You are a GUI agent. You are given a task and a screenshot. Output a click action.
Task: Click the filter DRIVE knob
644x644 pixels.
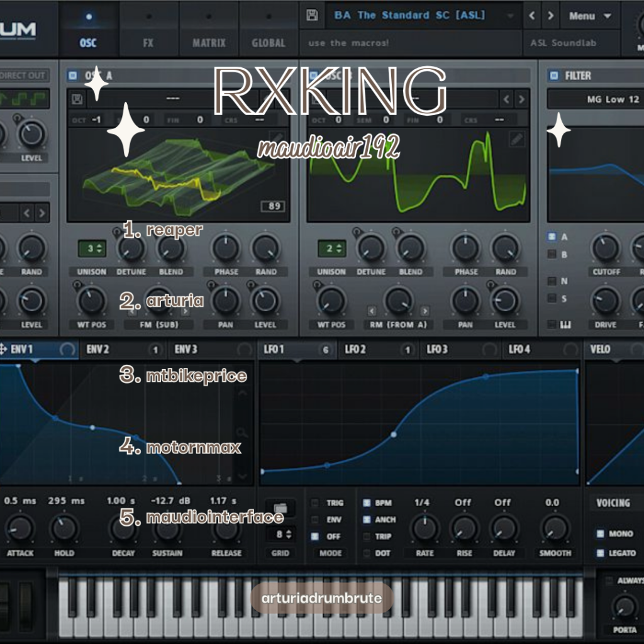coord(606,301)
